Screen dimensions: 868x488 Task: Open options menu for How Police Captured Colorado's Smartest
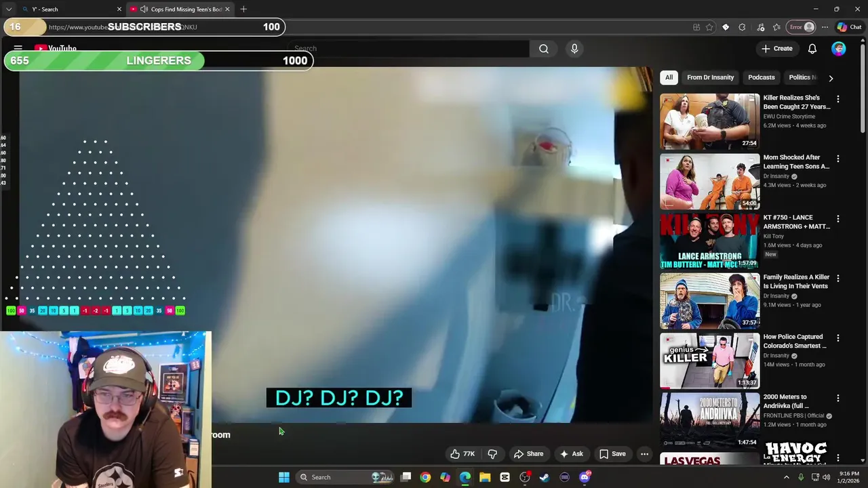(x=838, y=338)
